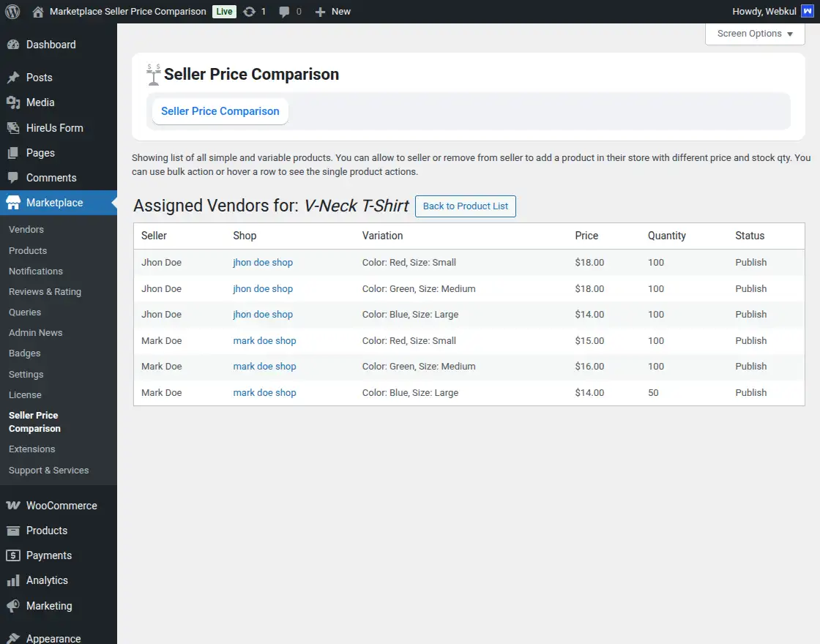Click the Status column header
The width and height of the screenshot is (820, 644).
click(x=750, y=236)
